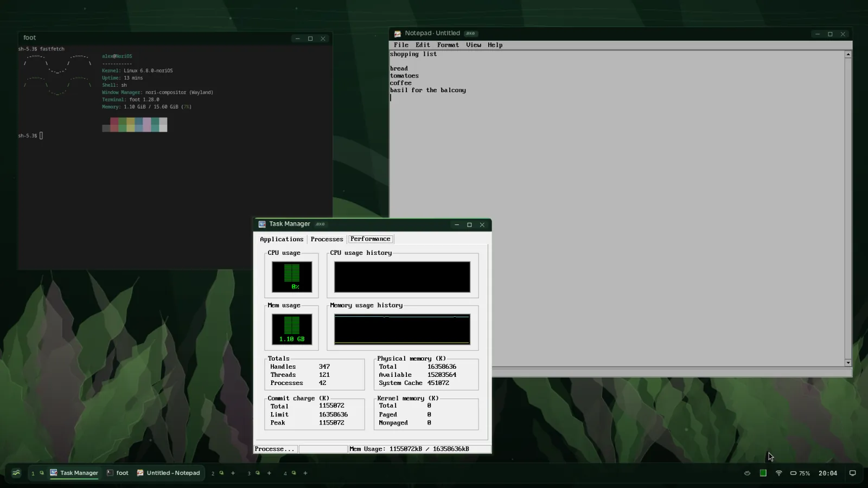Click 'shopping list' heading in Notepad
This screenshot has height=488, width=868.
pyautogui.click(x=413, y=54)
